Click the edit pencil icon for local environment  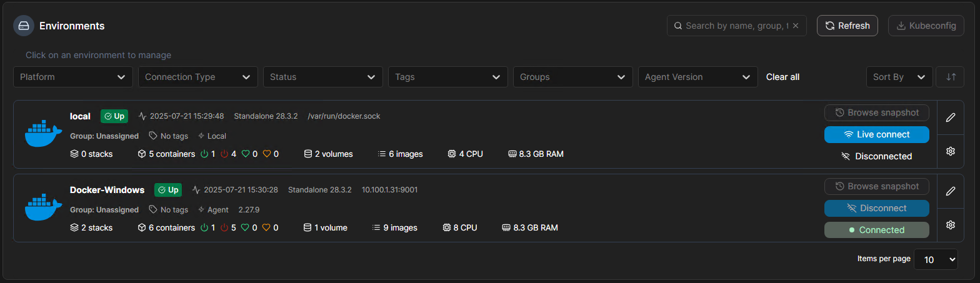pyautogui.click(x=951, y=117)
